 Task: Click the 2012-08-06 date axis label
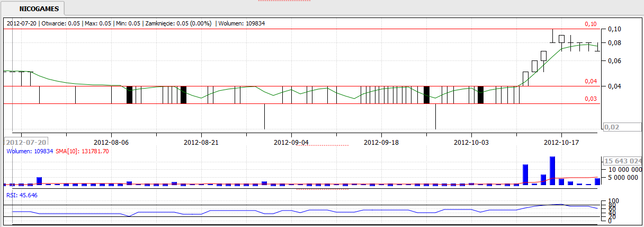(x=111, y=142)
